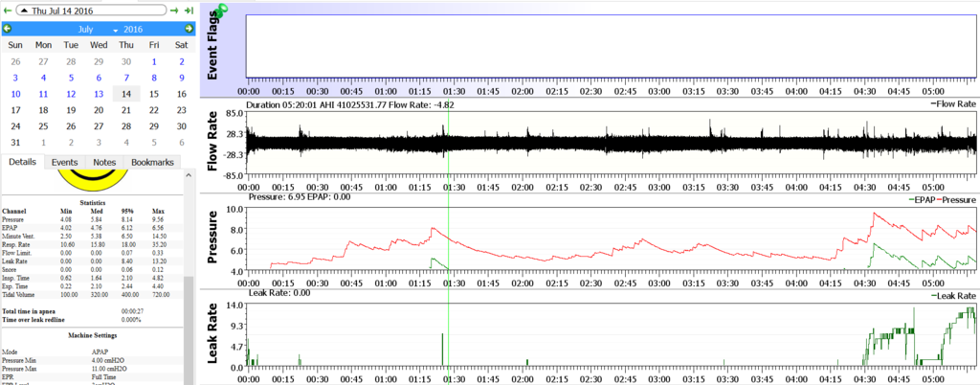Open the Notes tab
The width and height of the screenshot is (980, 385).
click(104, 163)
